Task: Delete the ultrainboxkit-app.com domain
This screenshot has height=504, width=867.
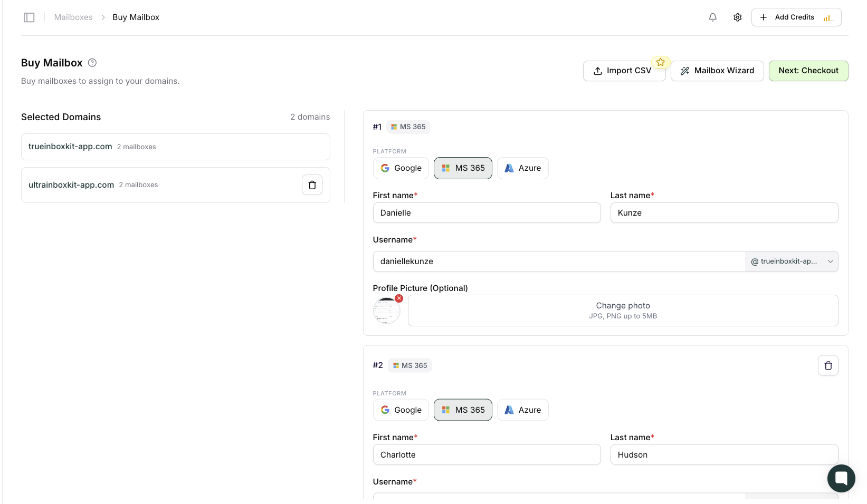Action: point(312,185)
